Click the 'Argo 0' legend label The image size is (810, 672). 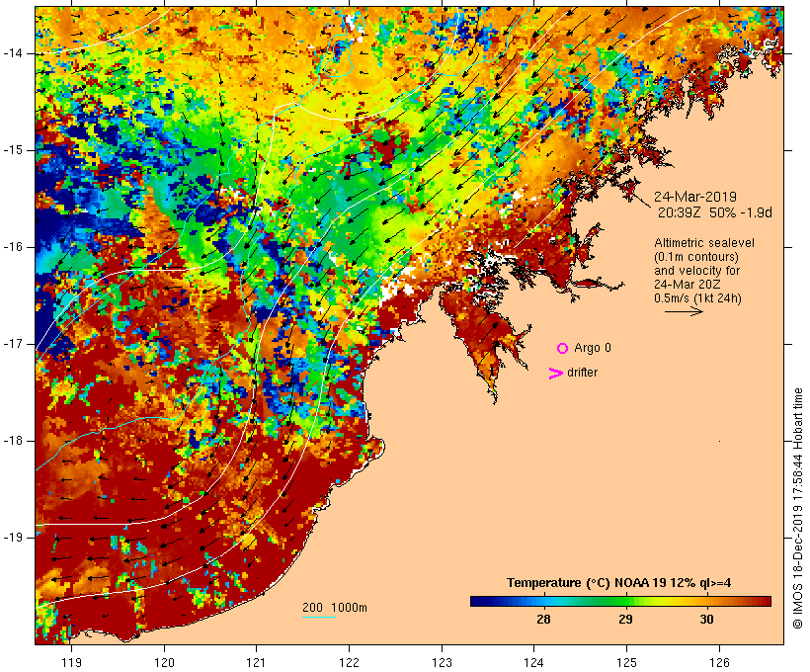click(593, 348)
